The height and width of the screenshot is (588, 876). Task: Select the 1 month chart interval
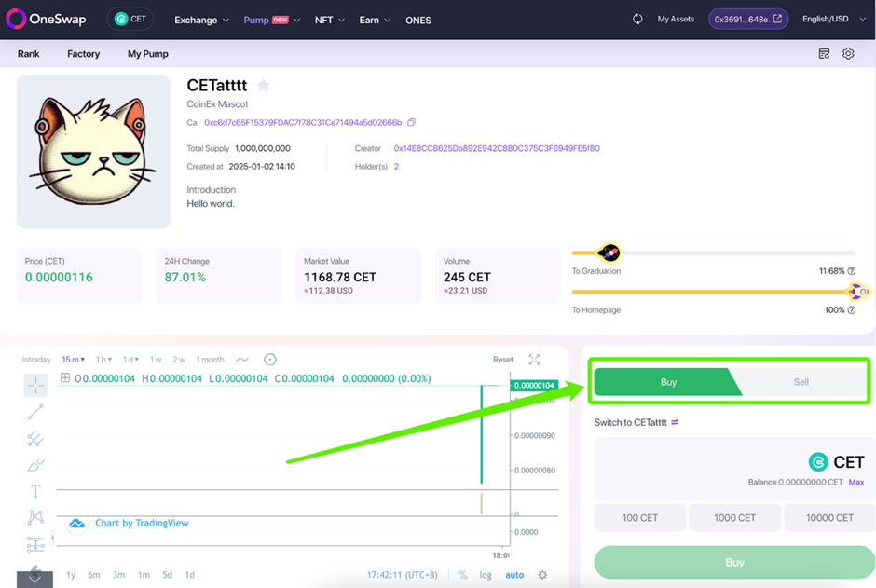coord(210,360)
